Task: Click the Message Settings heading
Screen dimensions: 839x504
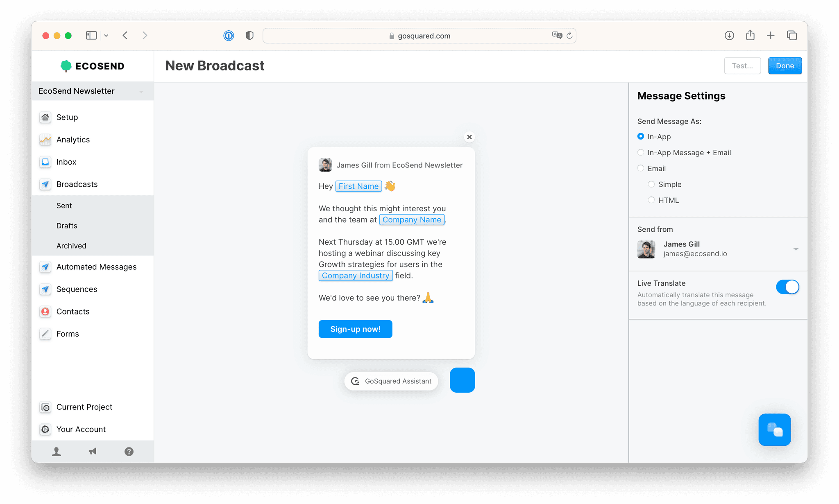Action: pos(681,96)
